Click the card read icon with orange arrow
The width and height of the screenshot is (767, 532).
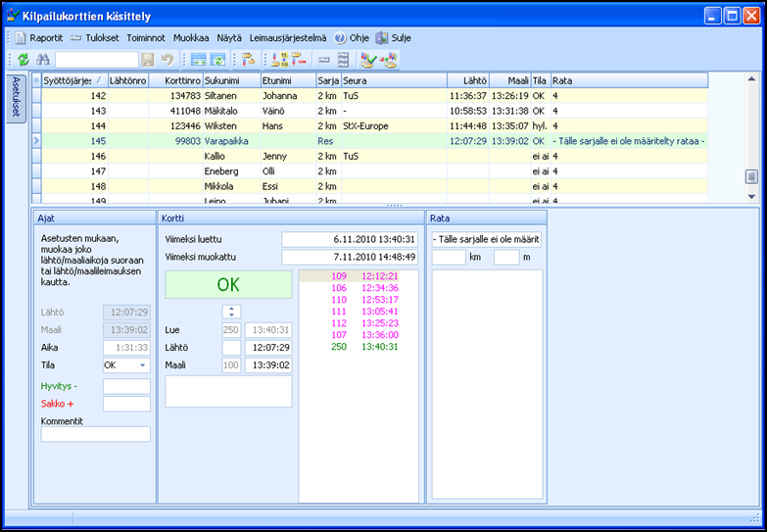click(249, 60)
